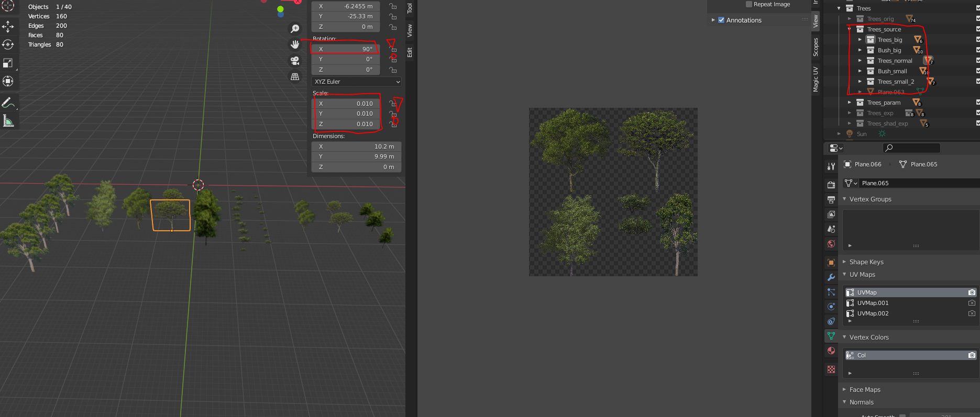The width and height of the screenshot is (980, 417).
Task: Toggle the Annotations checkbox
Action: click(x=721, y=20)
